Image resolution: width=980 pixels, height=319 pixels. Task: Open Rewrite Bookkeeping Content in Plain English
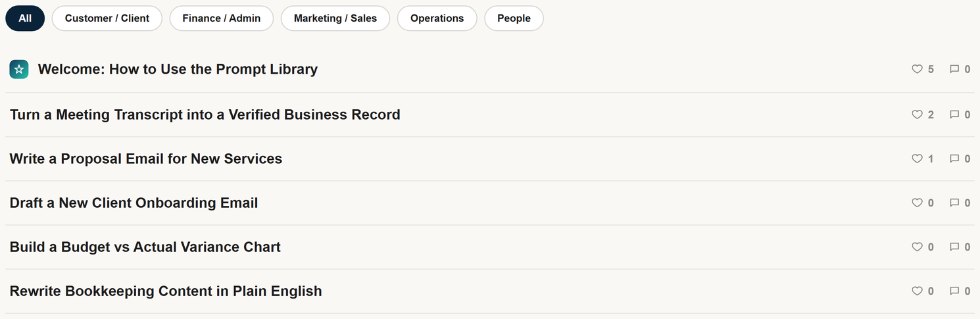coord(166,291)
